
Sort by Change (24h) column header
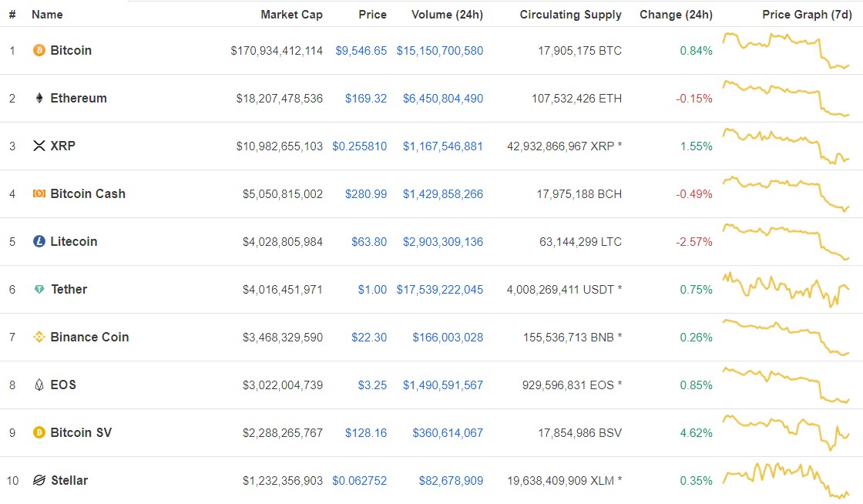click(676, 15)
